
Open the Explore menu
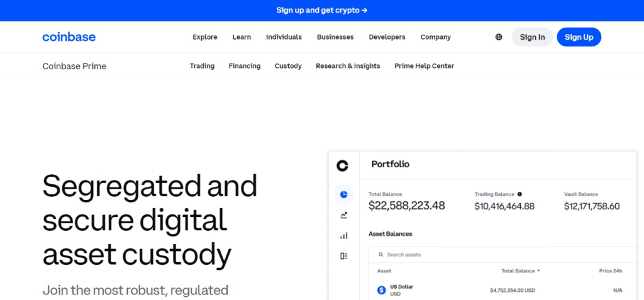pyautogui.click(x=205, y=37)
